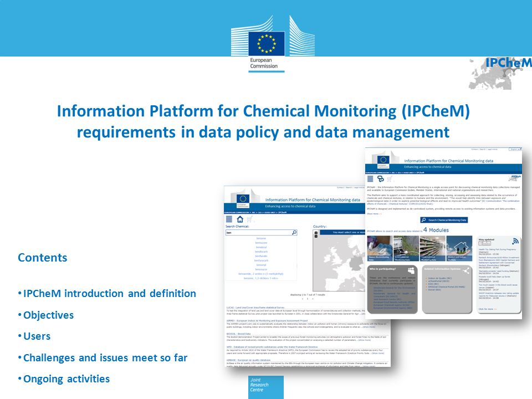Zoom out on the Country map

click(x=316, y=236)
